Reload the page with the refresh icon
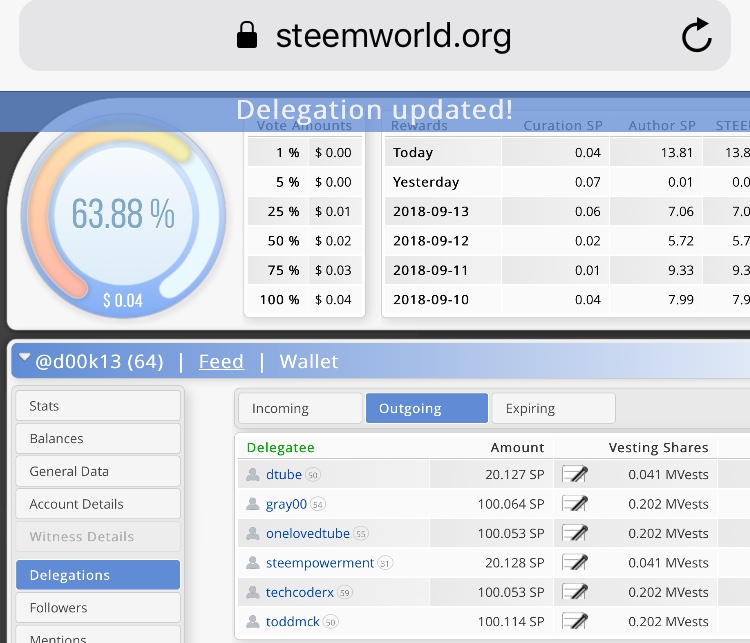 pyautogui.click(x=696, y=35)
